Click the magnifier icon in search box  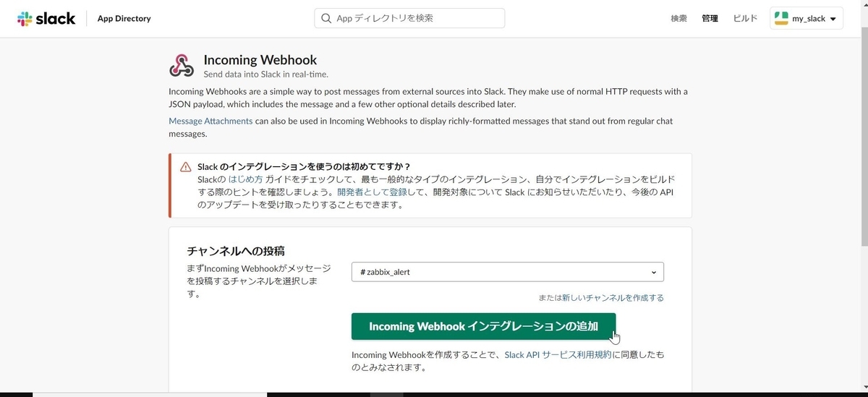point(326,18)
